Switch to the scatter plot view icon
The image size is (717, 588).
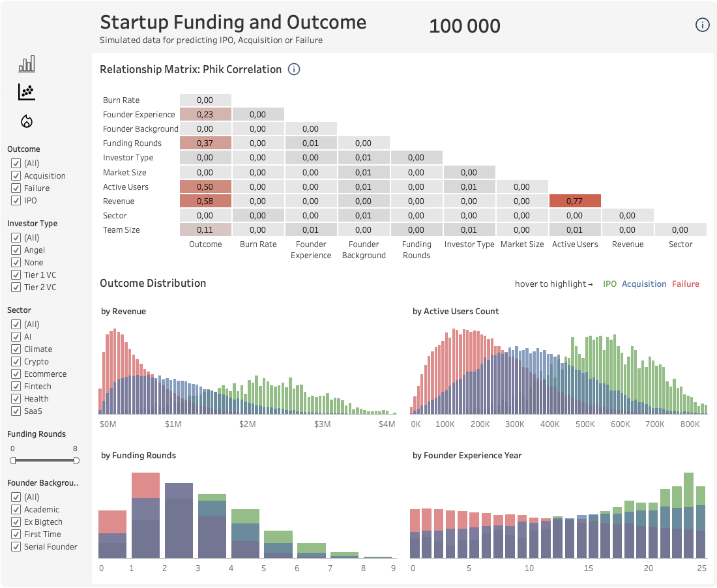point(26,91)
